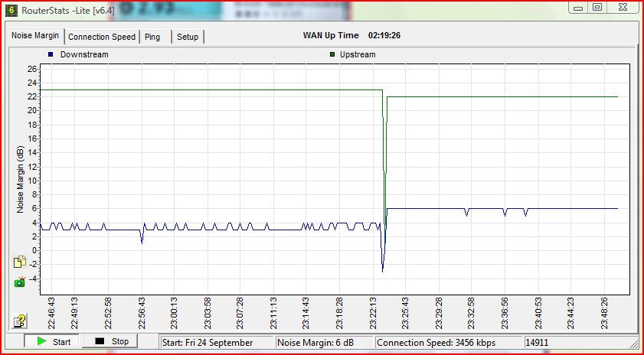Go to the Setup tab
Viewport: 644px width, 355px height.
(x=188, y=37)
